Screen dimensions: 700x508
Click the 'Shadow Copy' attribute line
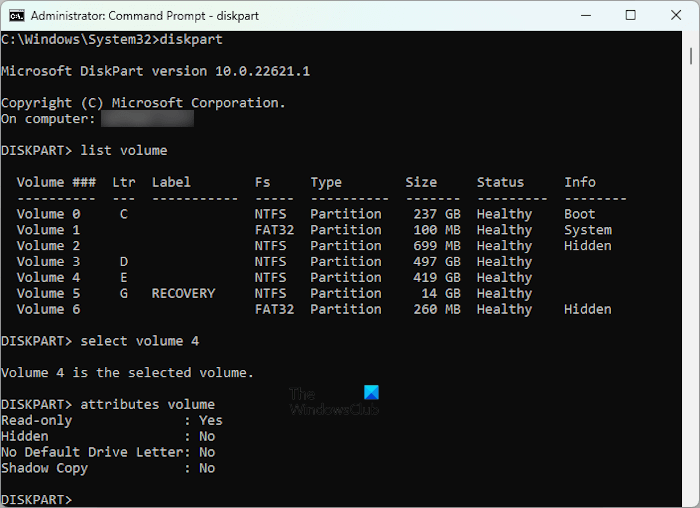(45, 468)
